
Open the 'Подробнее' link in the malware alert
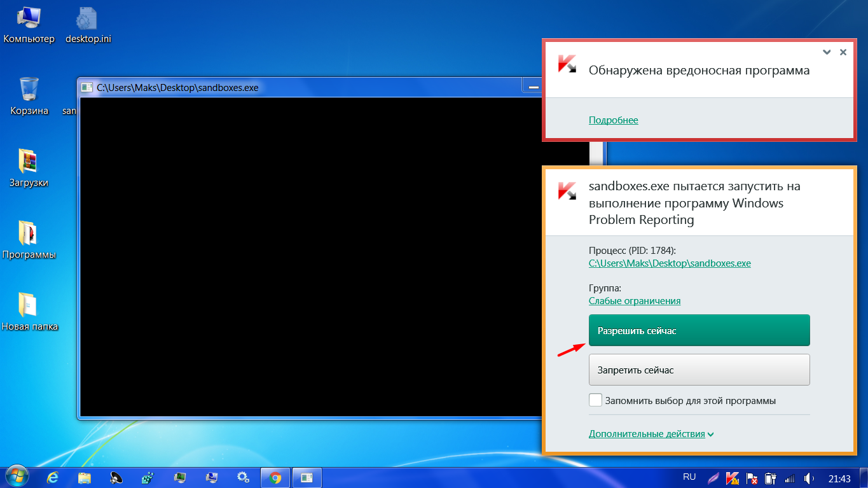coord(613,120)
